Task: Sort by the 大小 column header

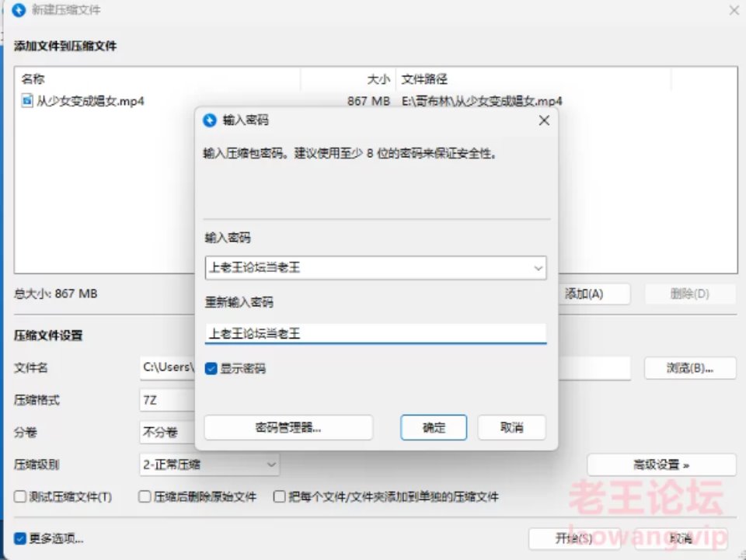Action: tap(348, 79)
